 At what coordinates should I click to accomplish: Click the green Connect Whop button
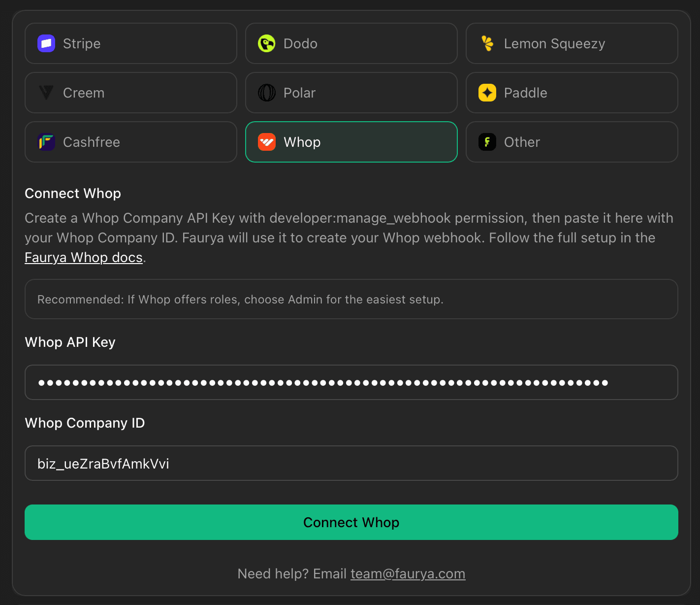coord(351,522)
